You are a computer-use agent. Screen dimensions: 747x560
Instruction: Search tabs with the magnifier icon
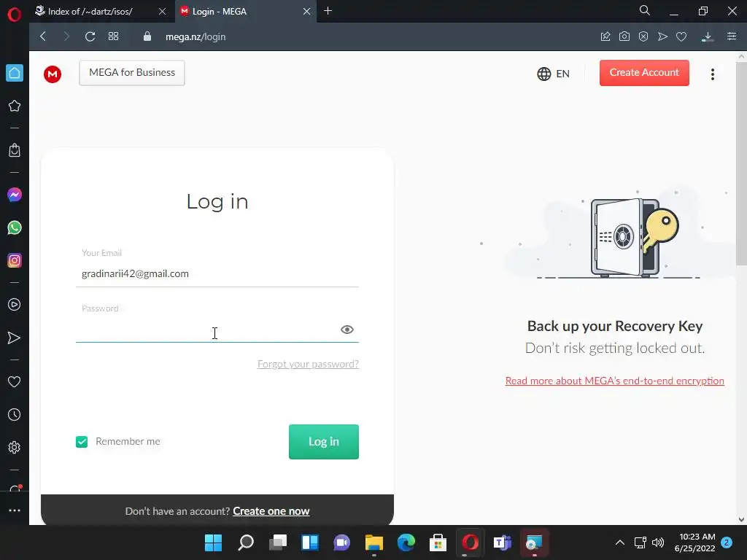click(x=645, y=10)
